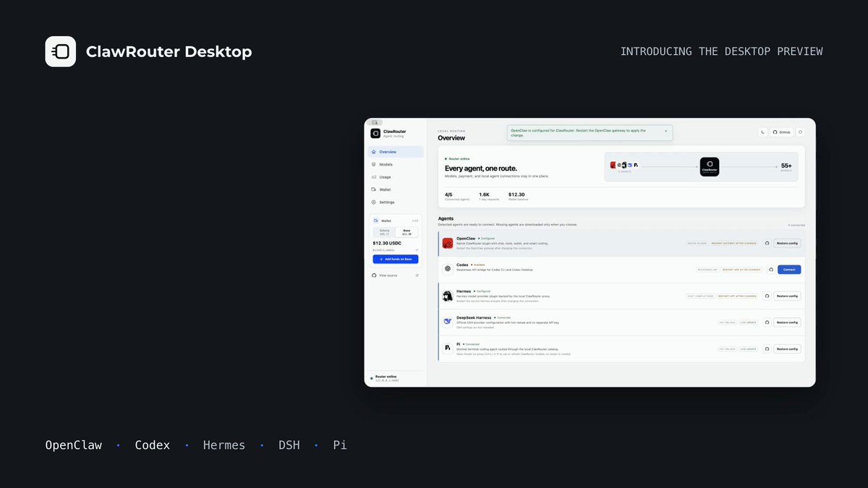Click the agent icons cluster in the diagram
The width and height of the screenshot is (868, 488).
(624, 165)
